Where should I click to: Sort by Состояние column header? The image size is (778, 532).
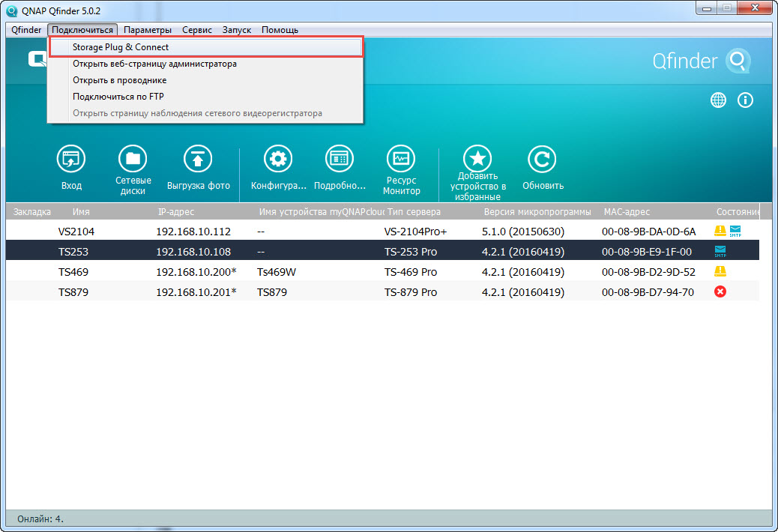[738, 212]
